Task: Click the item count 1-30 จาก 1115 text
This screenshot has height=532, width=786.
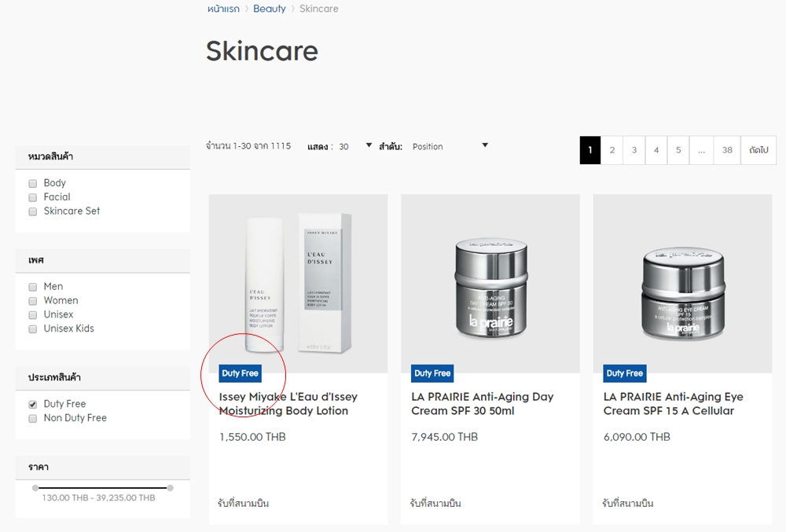Action: [248, 146]
